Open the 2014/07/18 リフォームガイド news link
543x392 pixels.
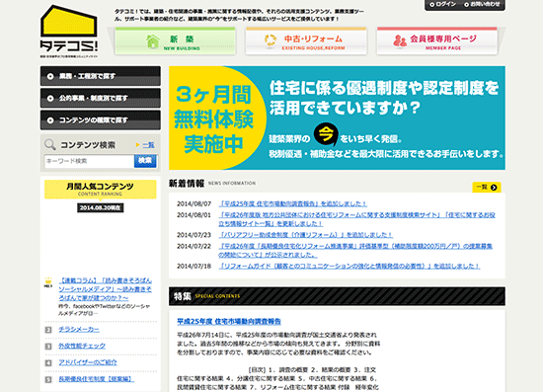[349, 266]
